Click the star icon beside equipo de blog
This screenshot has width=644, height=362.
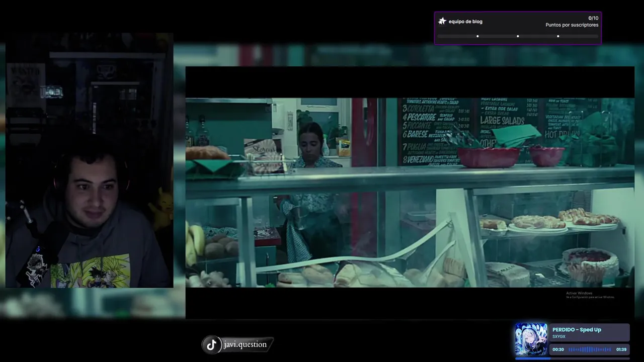[442, 21]
